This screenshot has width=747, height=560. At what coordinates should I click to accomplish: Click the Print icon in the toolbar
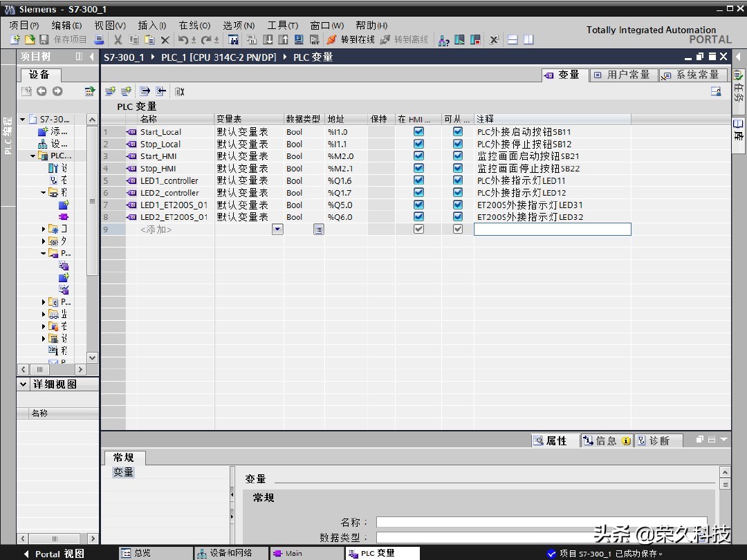point(99,39)
